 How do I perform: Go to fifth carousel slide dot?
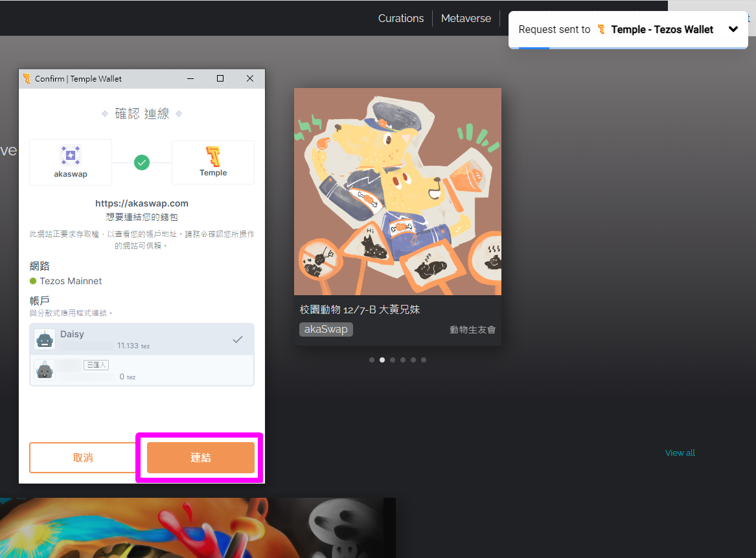[413, 360]
